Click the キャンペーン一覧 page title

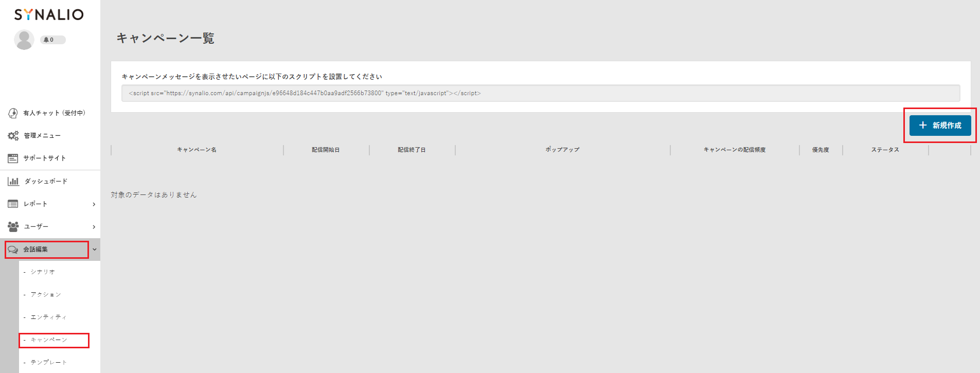coord(165,38)
